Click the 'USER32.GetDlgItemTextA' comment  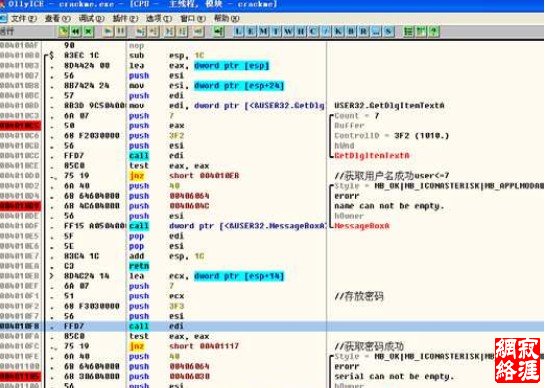tap(389, 106)
